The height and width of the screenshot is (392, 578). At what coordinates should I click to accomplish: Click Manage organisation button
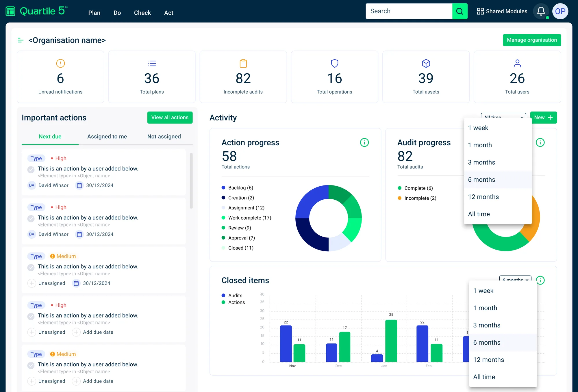[x=532, y=40]
